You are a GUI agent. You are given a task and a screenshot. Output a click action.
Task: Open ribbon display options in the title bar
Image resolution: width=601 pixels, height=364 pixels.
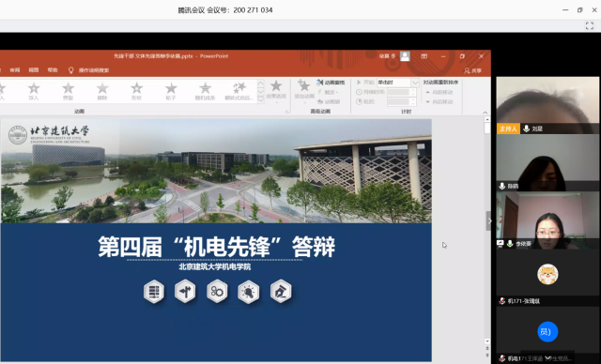pyautogui.click(x=424, y=56)
